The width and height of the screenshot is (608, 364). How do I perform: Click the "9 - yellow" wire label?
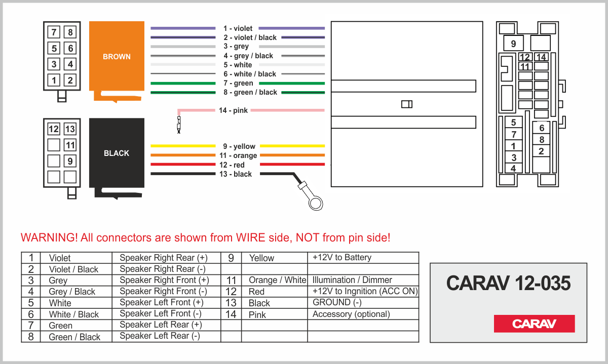coord(238,146)
